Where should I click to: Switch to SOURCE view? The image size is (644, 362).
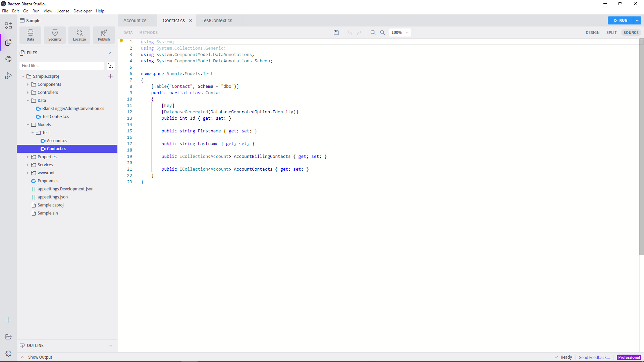(631, 33)
